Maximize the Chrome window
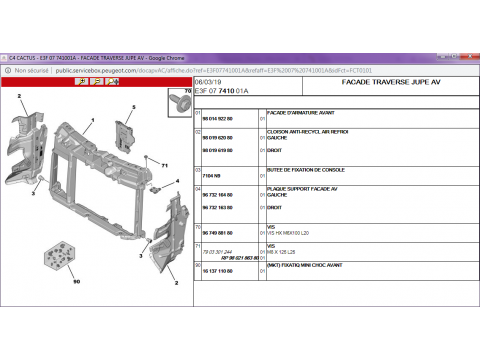Image resolution: width=480 pixels, height=360 pixels. point(454,56)
